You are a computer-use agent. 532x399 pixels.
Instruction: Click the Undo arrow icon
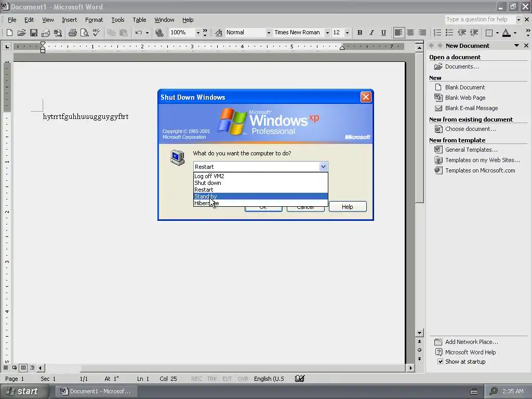click(x=138, y=33)
